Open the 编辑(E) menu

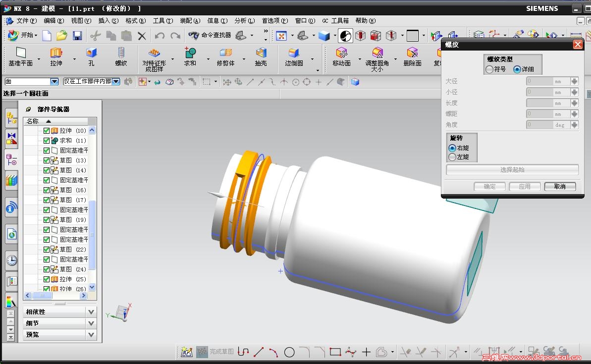pyautogui.click(x=54, y=21)
